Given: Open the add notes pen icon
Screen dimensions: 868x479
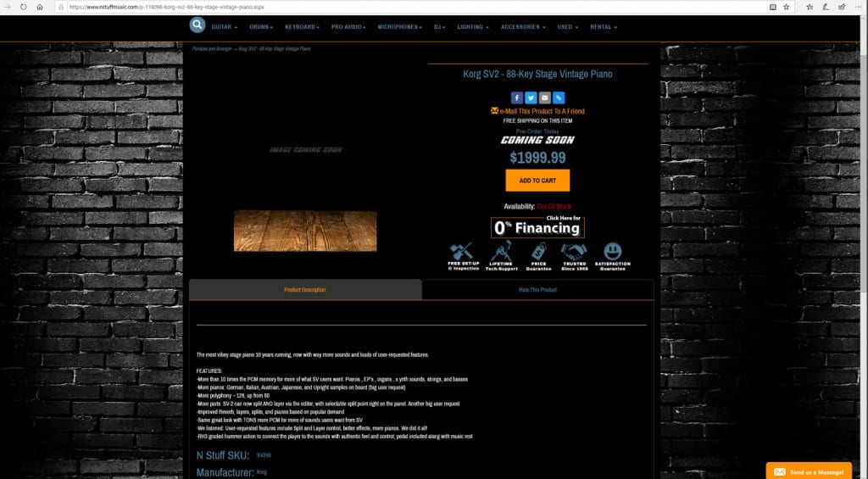Looking at the screenshot, I should click(826, 7).
